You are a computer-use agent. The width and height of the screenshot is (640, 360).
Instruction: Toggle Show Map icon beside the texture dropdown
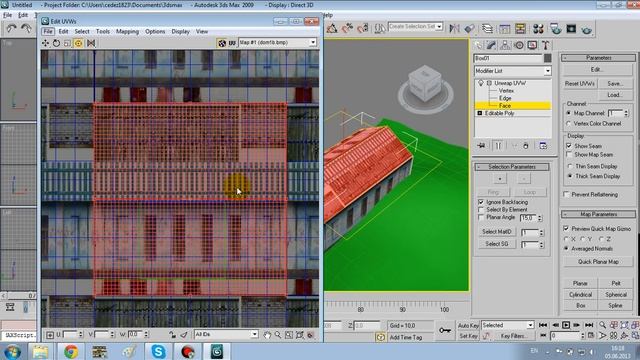(222, 43)
